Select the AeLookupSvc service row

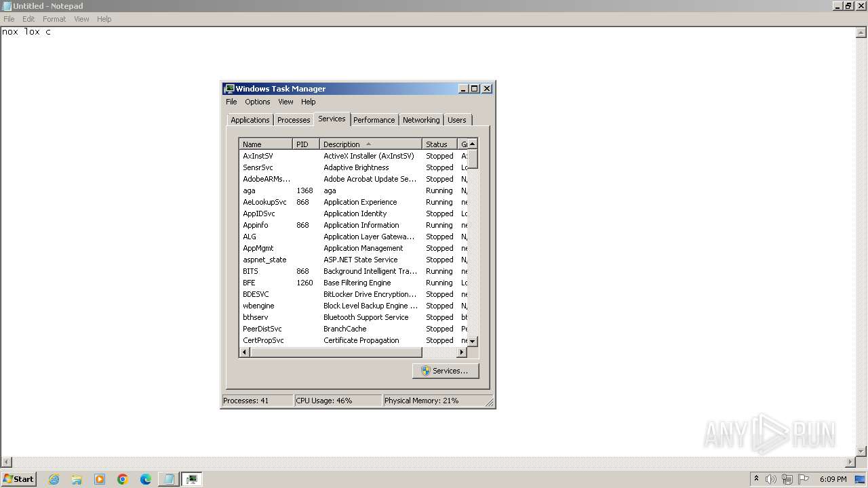point(353,202)
